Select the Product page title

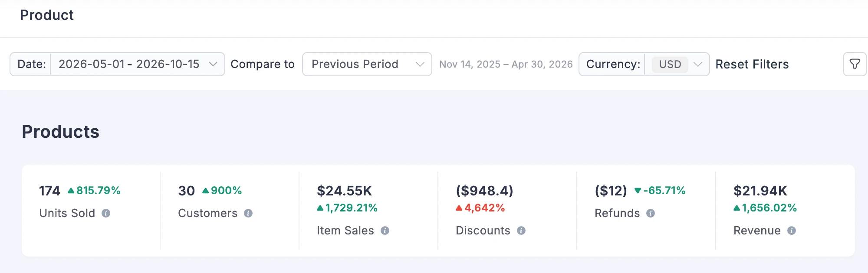coord(47,15)
